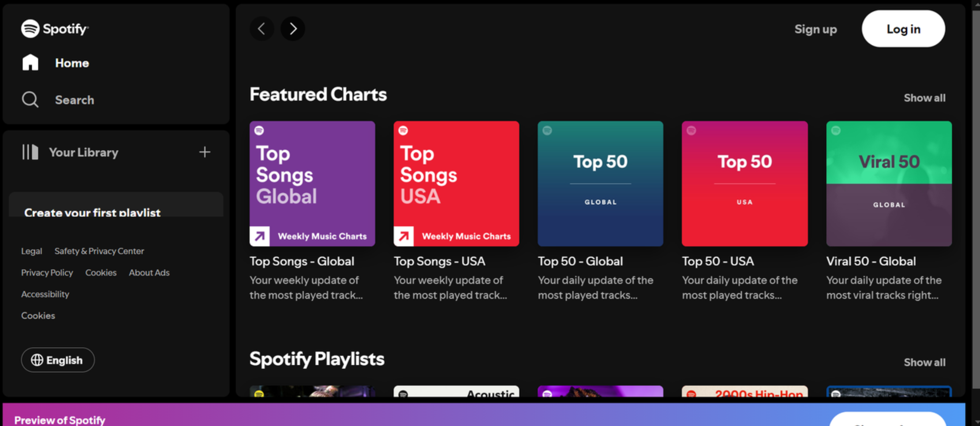Show all Featured Charts
Screen dimensions: 980x426
(924, 98)
